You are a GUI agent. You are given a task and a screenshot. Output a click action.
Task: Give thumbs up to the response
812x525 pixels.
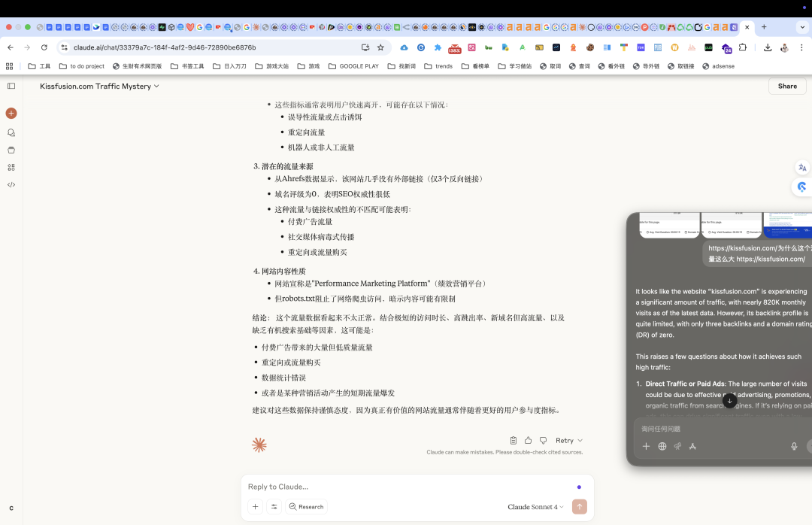click(x=529, y=441)
